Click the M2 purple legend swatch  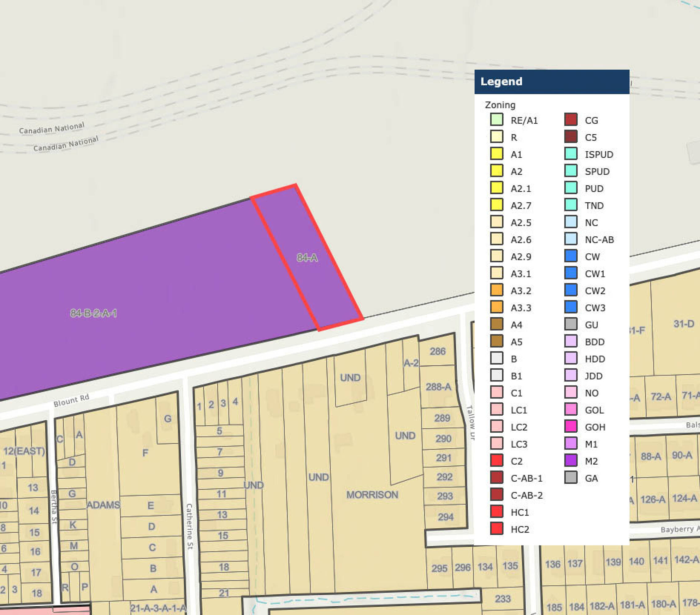tap(570, 461)
